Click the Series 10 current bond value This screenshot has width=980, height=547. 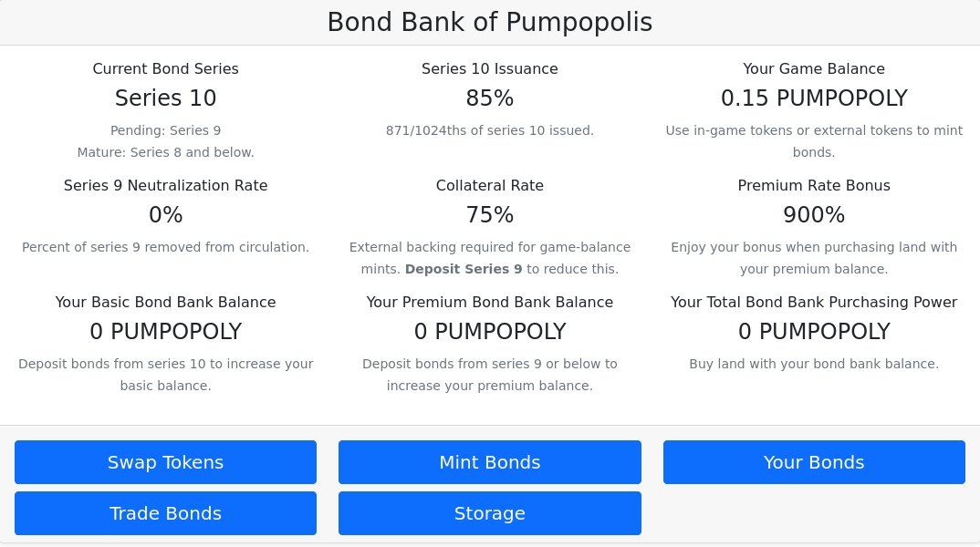166,98
